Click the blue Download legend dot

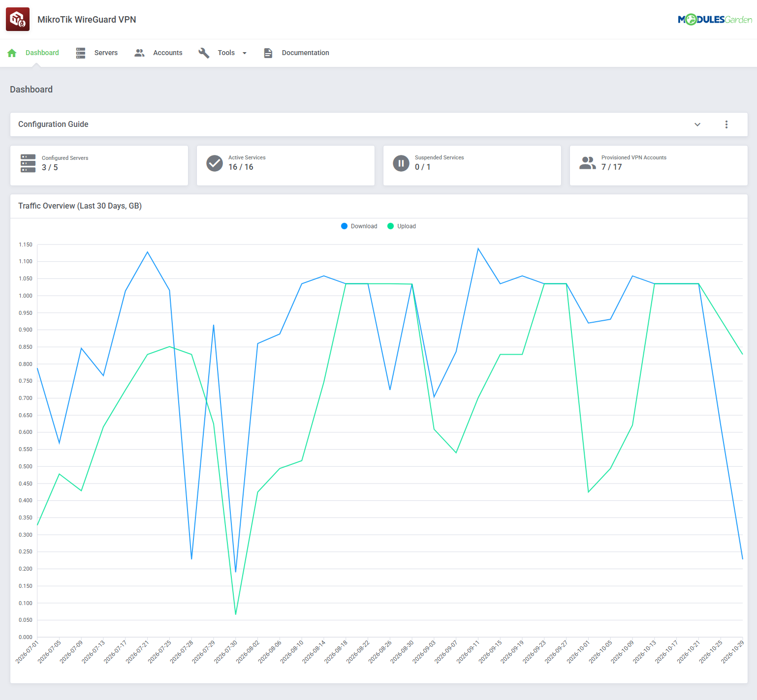click(344, 226)
